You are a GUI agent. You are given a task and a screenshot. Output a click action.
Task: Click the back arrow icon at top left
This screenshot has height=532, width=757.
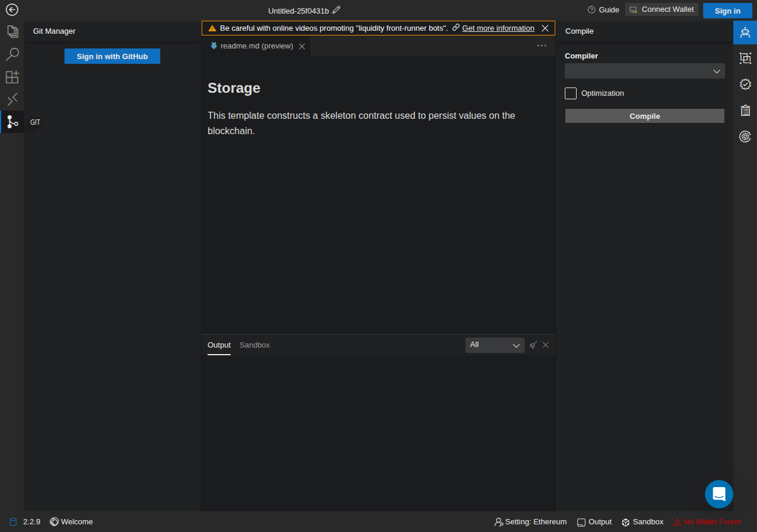click(12, 9)
